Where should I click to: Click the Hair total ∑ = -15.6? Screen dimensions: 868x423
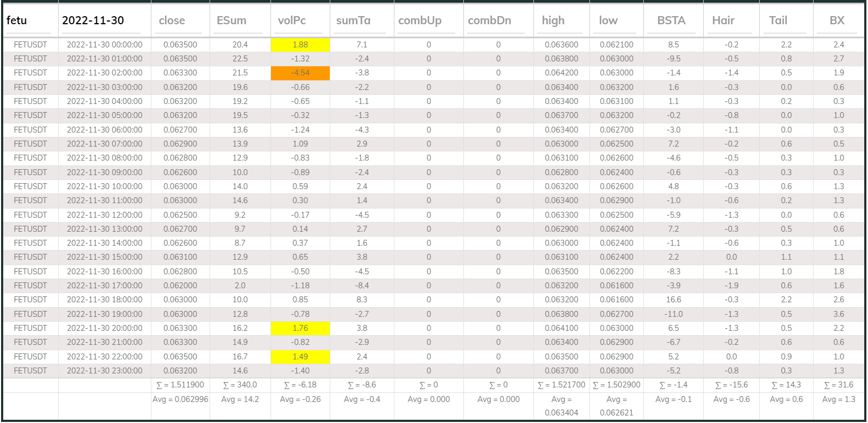coord(732,385)
